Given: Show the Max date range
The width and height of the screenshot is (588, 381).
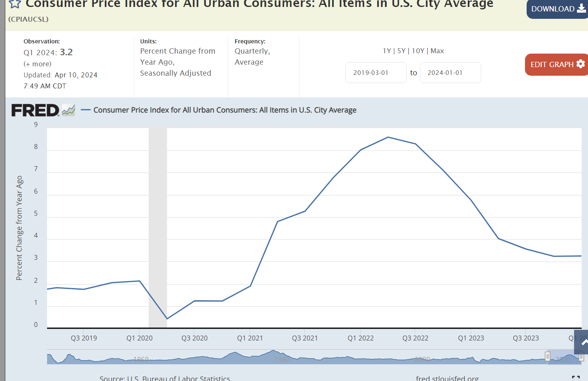Looking at the screenshot, I should tap(437, 51).
